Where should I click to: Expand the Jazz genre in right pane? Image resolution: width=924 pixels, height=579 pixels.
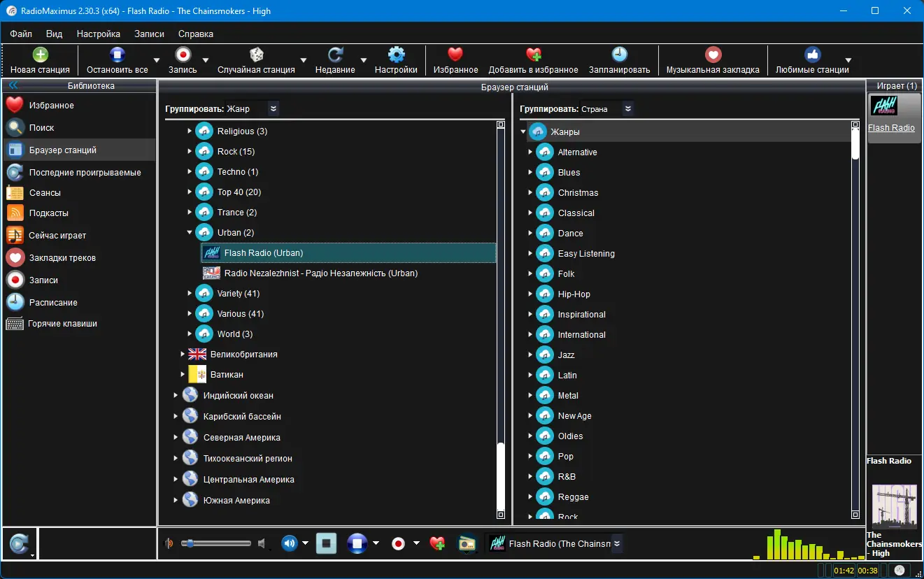(x=530, y=355)
